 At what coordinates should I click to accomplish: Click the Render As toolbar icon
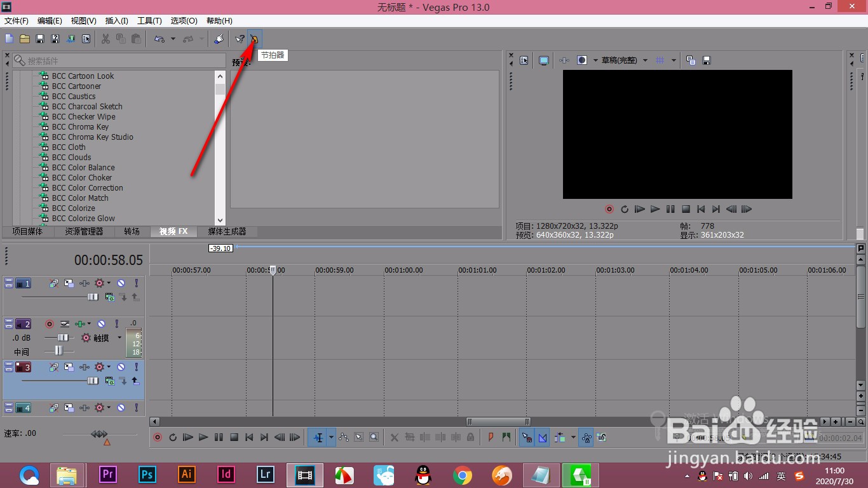(71, 39)
